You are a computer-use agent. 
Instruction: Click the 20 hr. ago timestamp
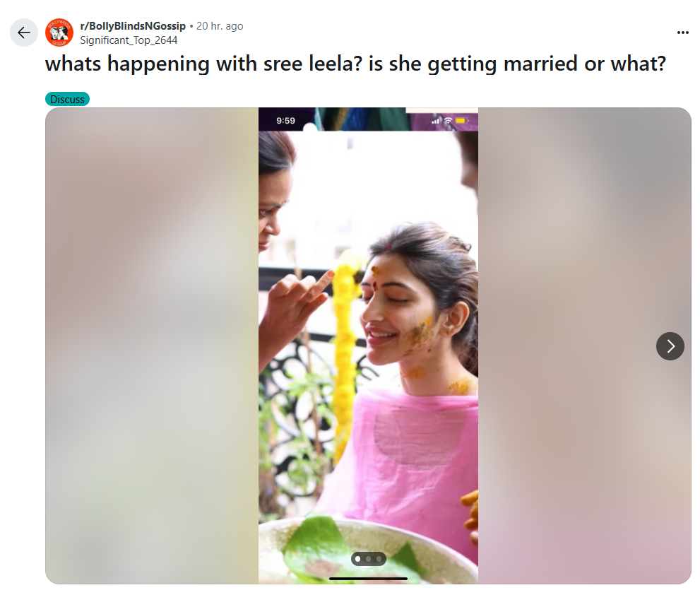pyautogui.click(x=220, y=26)
